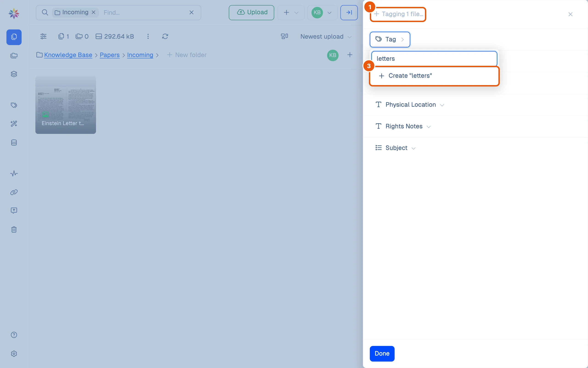Open the filter sliders icon

pyautogui.click(x=43, y=36)
